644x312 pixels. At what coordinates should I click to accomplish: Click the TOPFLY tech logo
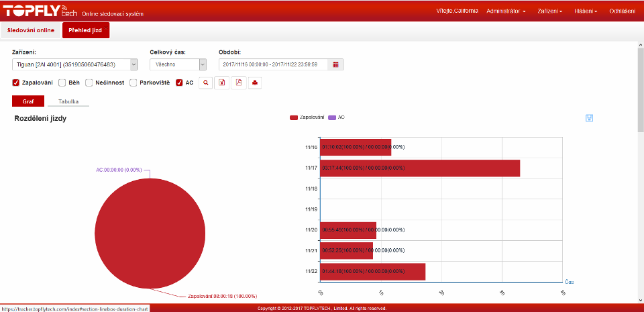[40, 11]
